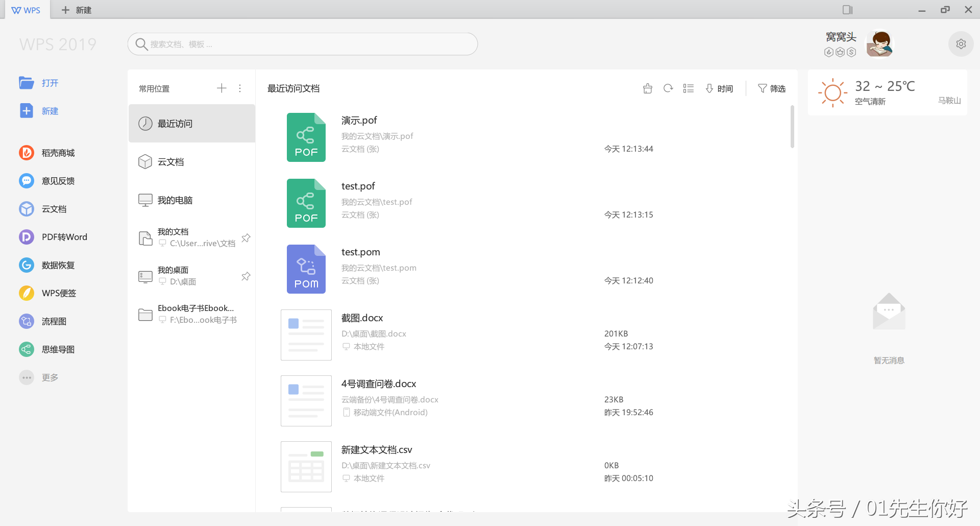Viewport: 980px width, 526px height.
Task: Switch list view mode icon
Action: click(689, 88)
